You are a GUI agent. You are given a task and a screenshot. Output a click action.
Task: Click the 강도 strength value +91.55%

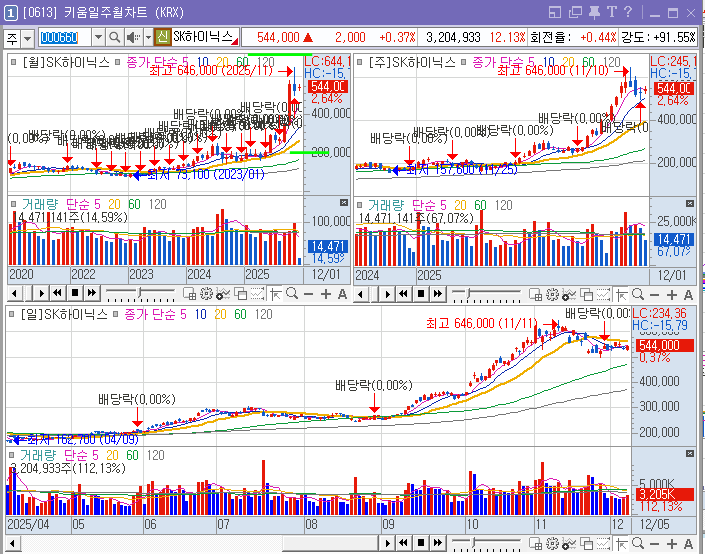[674, 37]
